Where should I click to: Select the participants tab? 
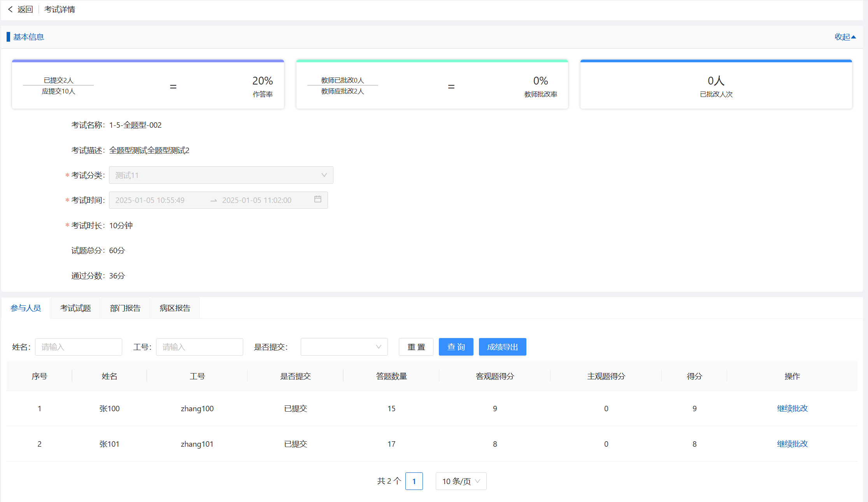click(26, 308)
